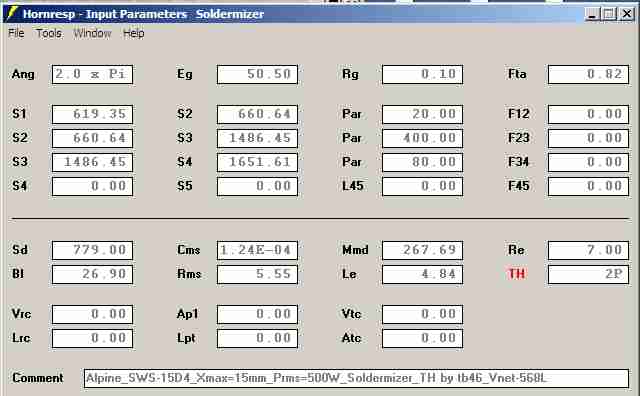Minimize the Hornresp window

pyautogui.click(x=591, y=14)
